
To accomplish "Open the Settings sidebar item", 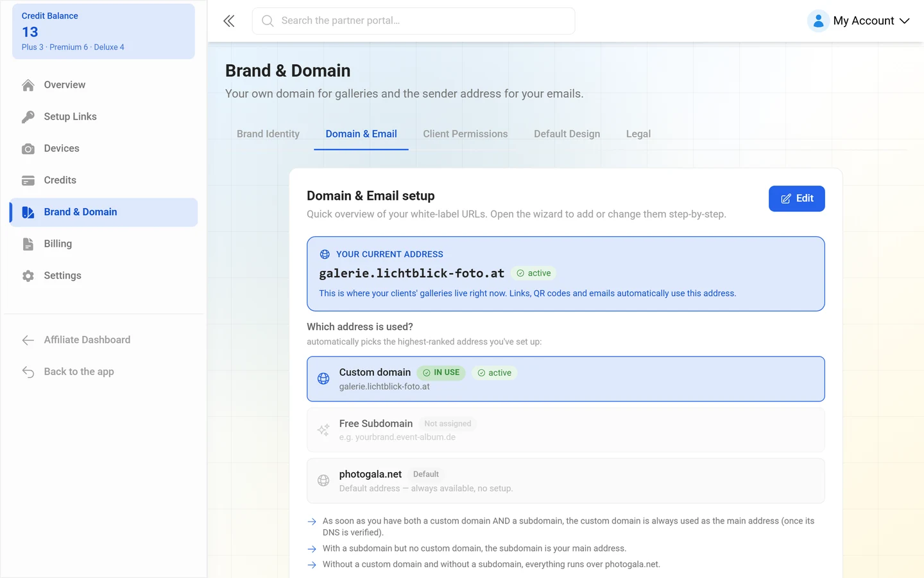I will 103,276.
